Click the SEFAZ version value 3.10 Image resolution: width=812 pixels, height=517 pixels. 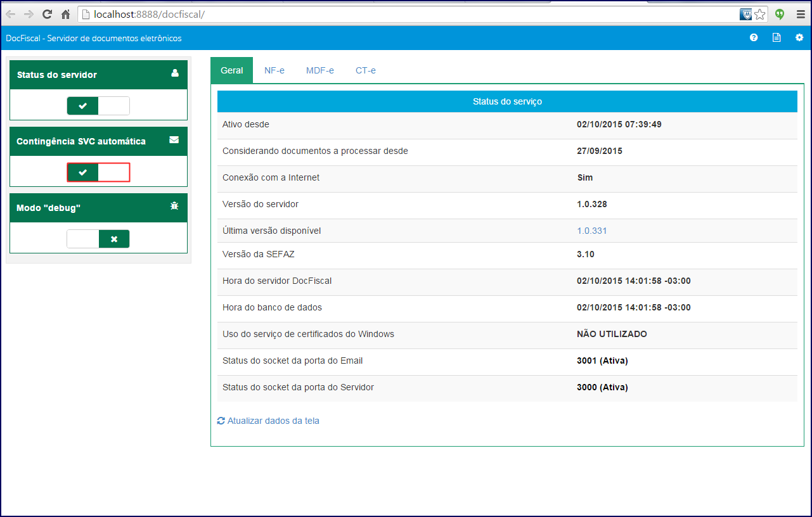[x=586, y=254]
